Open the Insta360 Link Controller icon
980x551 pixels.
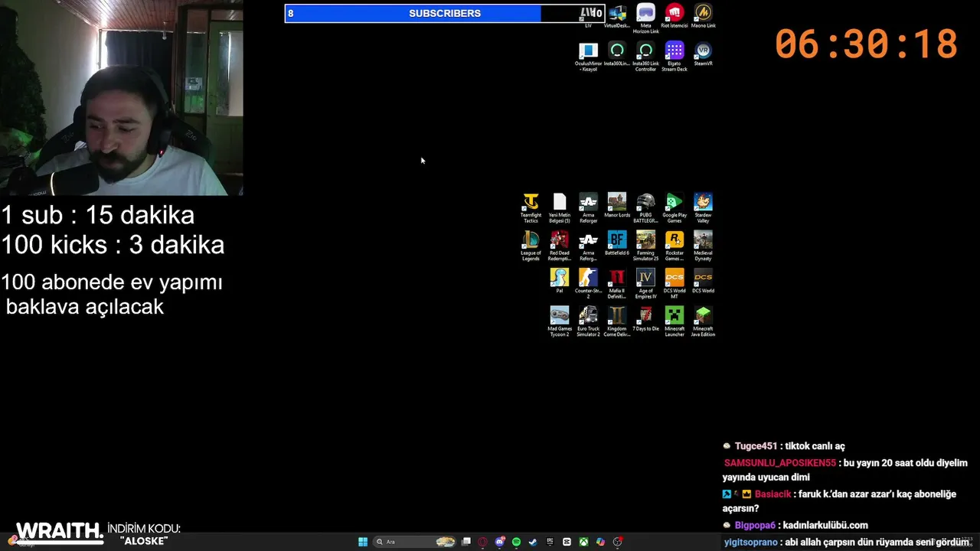[645, 57]
